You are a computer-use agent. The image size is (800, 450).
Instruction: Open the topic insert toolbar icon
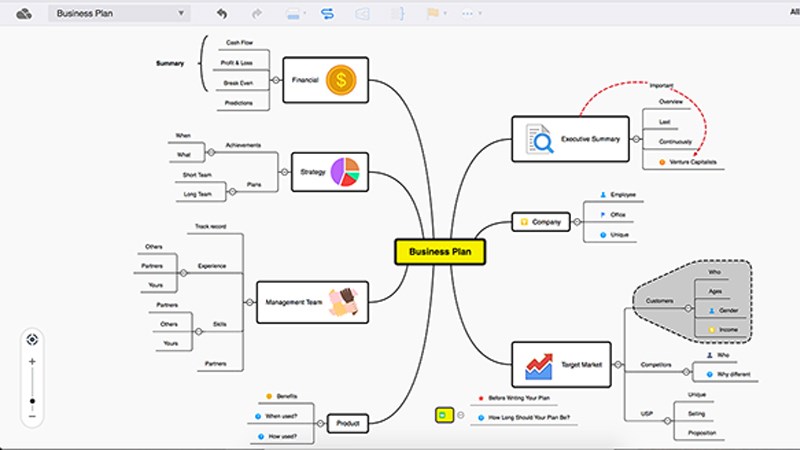click(293, 14)
